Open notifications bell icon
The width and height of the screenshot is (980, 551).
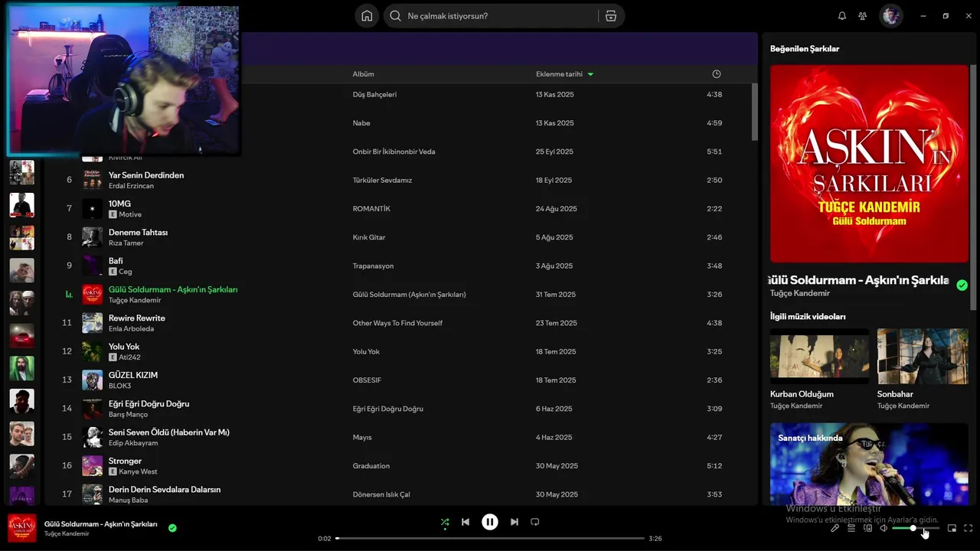[x=842, y=16]
